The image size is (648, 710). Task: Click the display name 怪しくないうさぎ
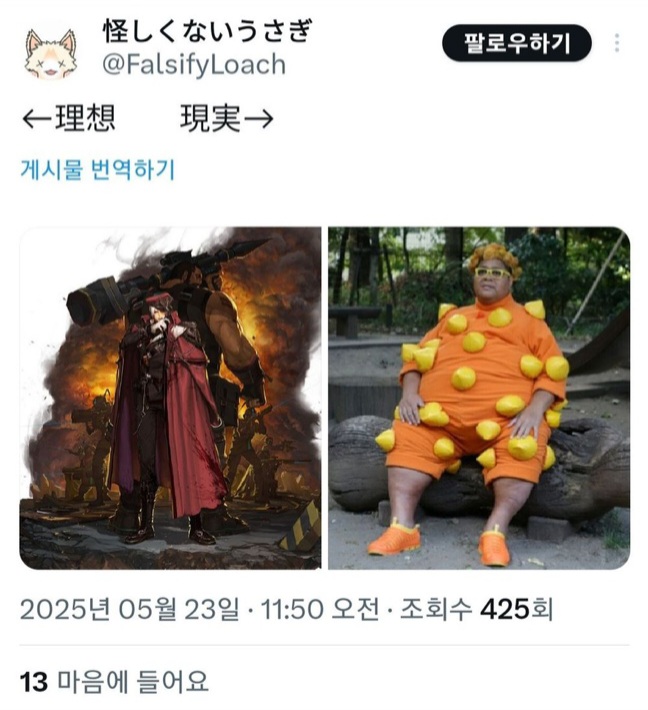coord(207,31)
